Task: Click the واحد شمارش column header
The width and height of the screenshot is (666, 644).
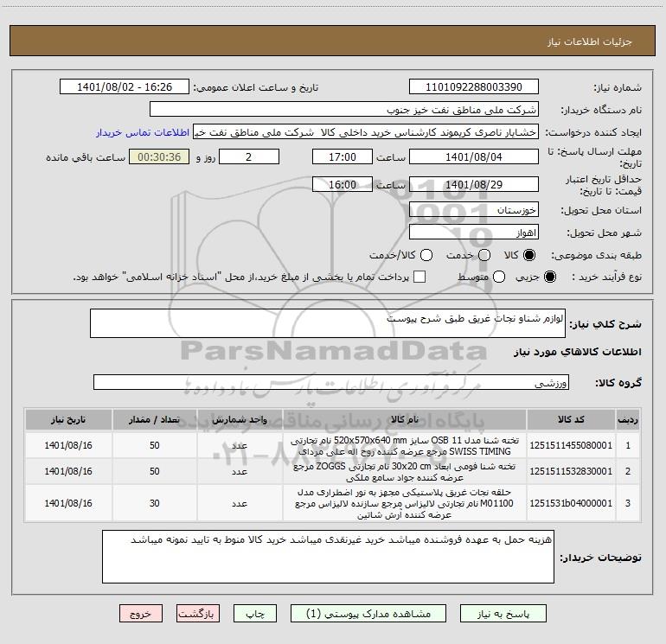Action: (x=240, y=420)
